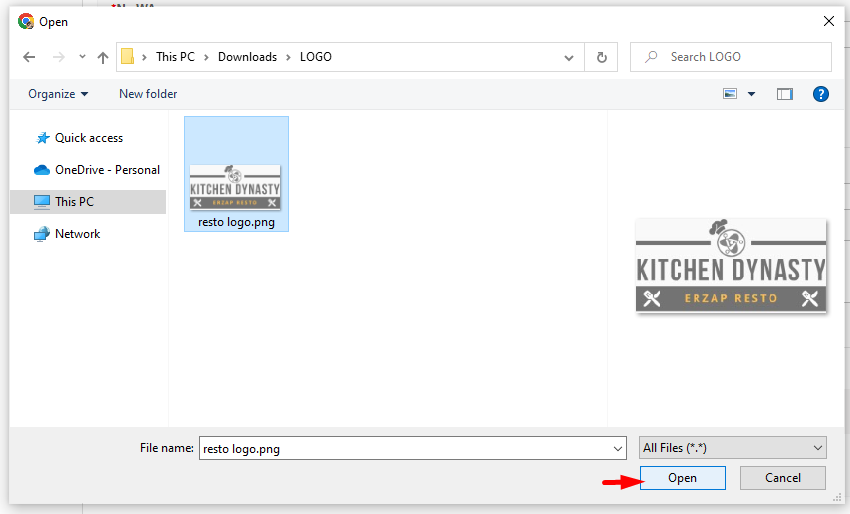Go up one folder level
Screen dimensions: 850x514
[x=103, y=57]
